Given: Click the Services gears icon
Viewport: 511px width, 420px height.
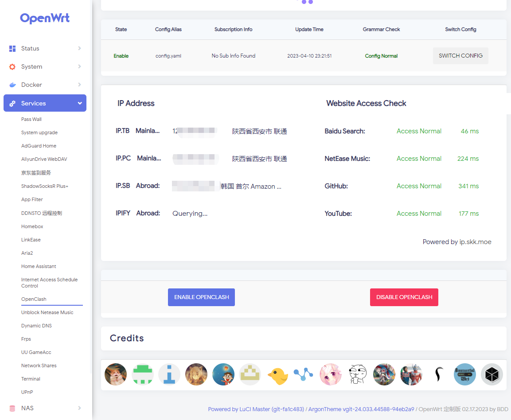Looking at the screenshot, I should (12, 104).
